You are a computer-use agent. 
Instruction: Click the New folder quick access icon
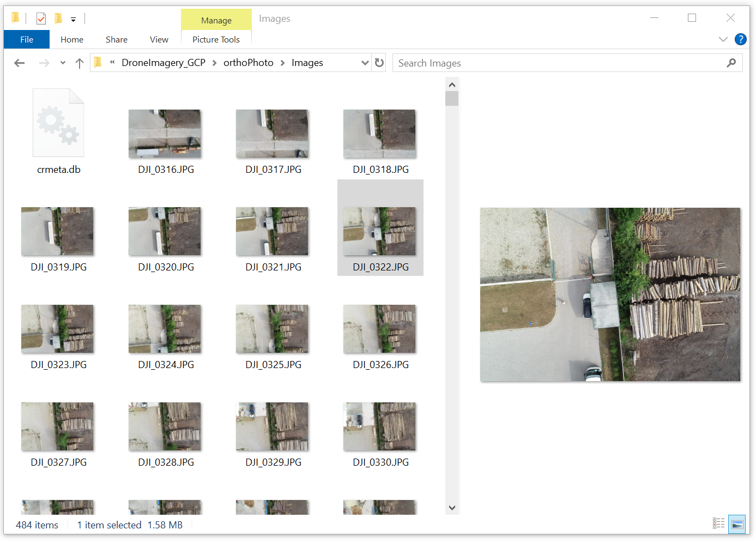coord(58,19)
